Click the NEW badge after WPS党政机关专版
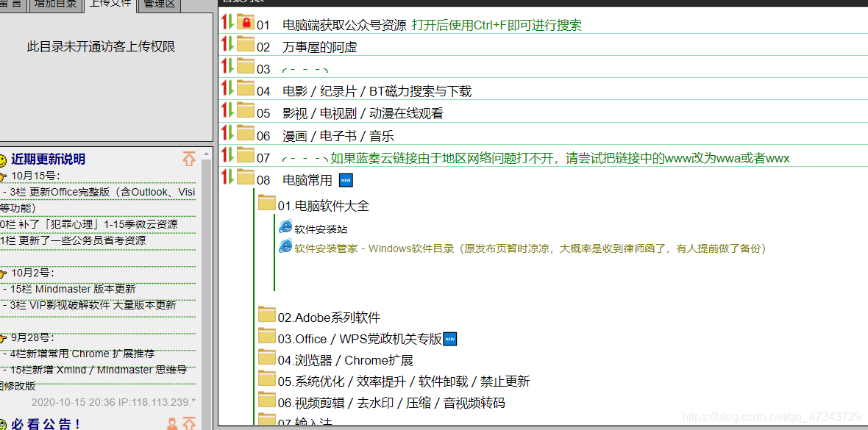 (450, 339)
